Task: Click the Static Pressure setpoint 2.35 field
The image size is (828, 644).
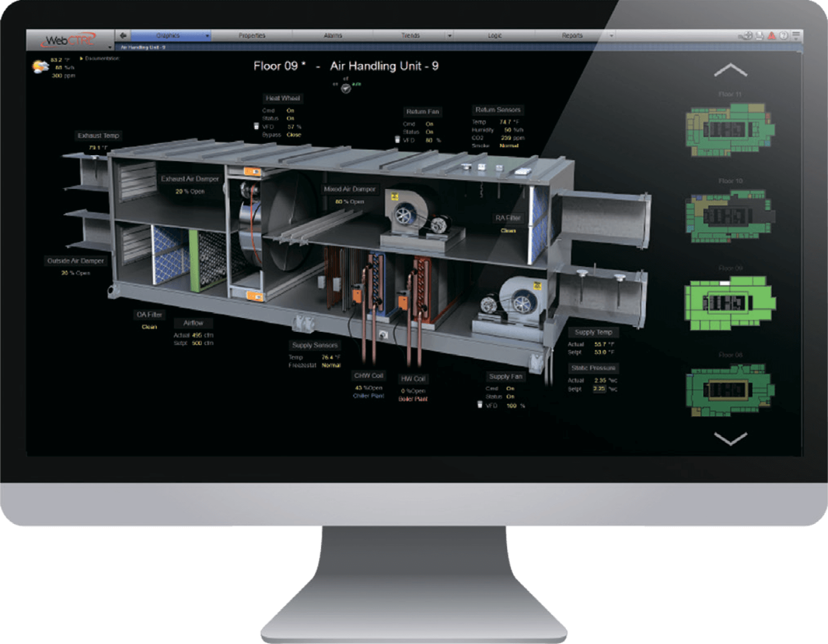Action: point(599,389)
